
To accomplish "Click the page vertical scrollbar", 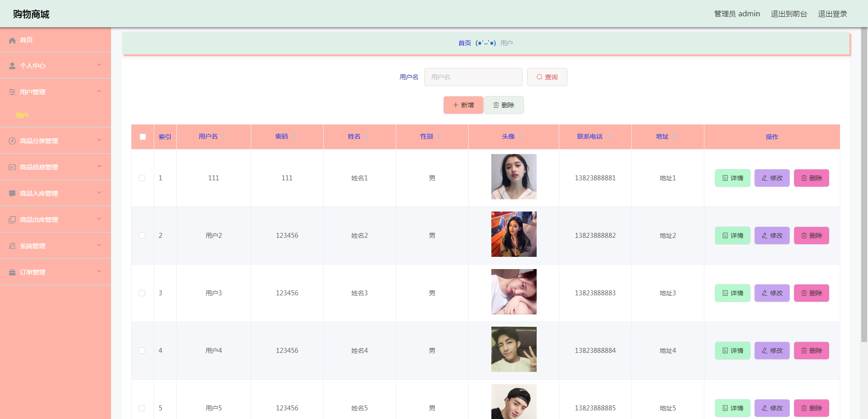I will pyautogui.click(x=864, y=185).
